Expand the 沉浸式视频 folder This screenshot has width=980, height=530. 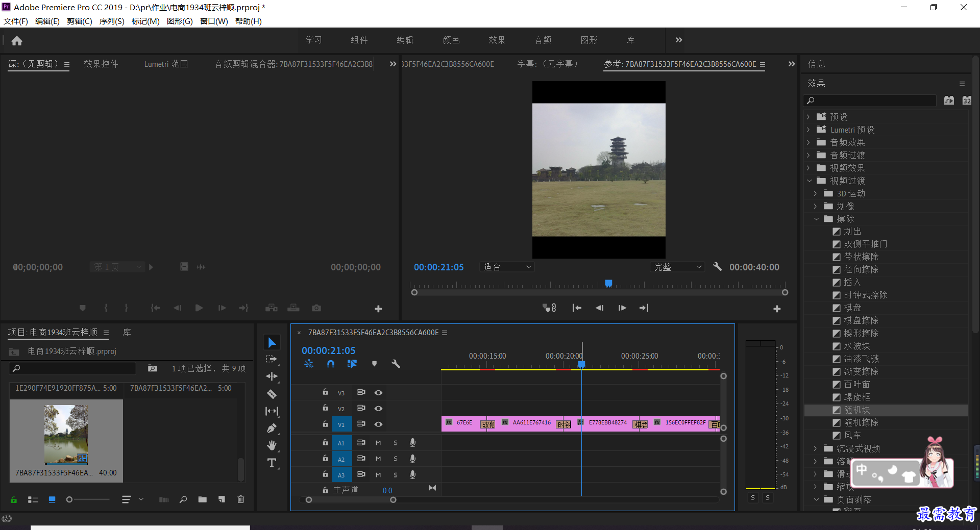click(816, 448)
